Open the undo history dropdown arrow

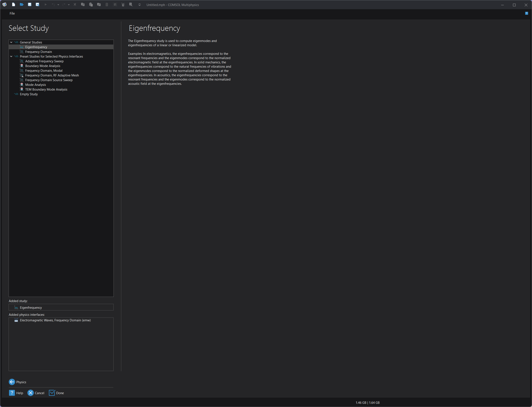coord(58,4)
